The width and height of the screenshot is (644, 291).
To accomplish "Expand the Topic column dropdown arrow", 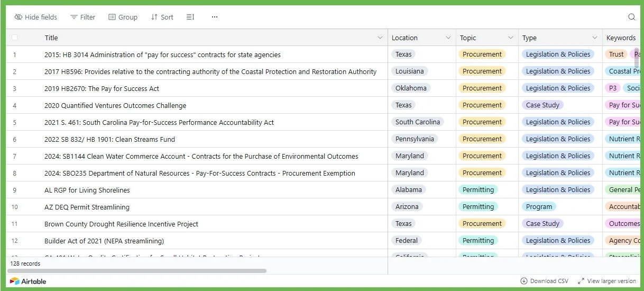I will pos(510,38).
